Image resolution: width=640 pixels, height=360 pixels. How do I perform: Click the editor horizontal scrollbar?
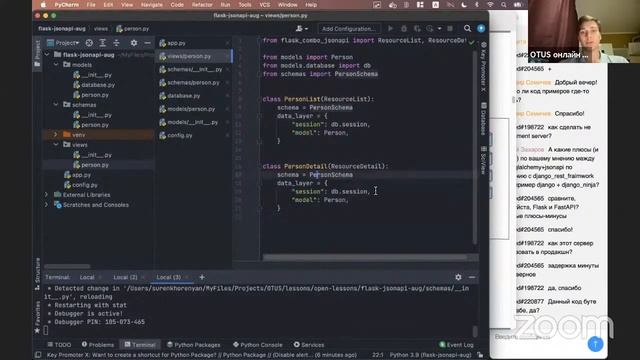click(x=364, y=258)
